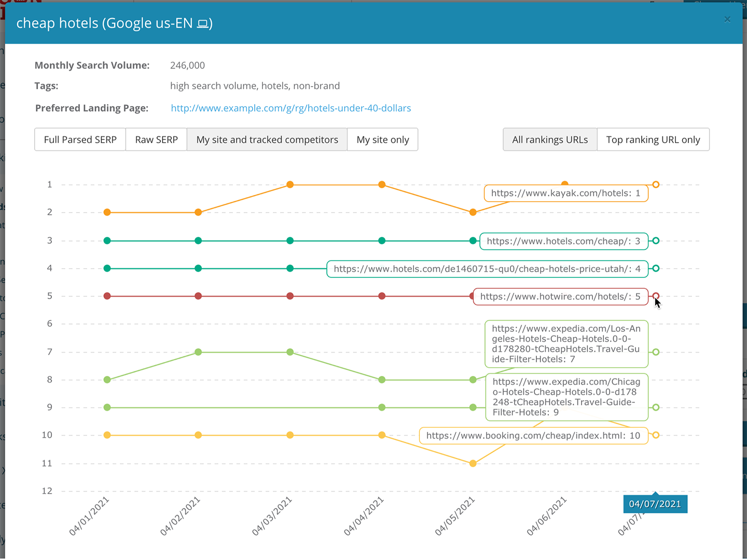Enable the My site only filter
The image size is (747, 560).
[382, 139]
